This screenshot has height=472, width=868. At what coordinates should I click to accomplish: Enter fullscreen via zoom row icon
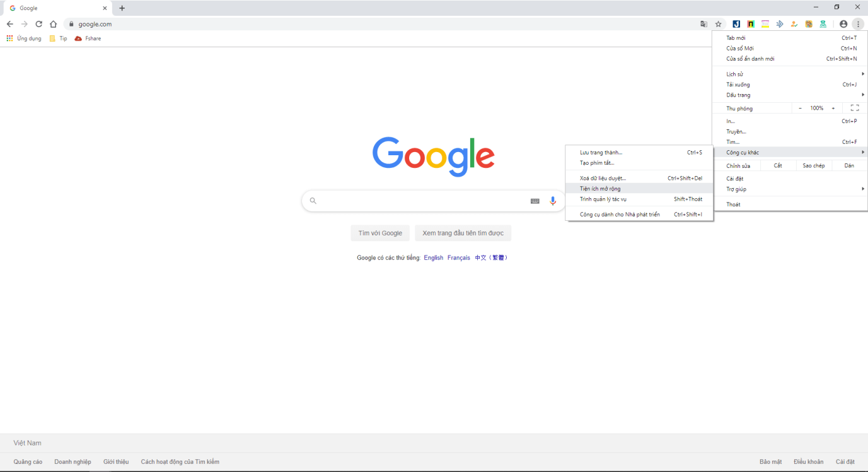tap(855, 109)
